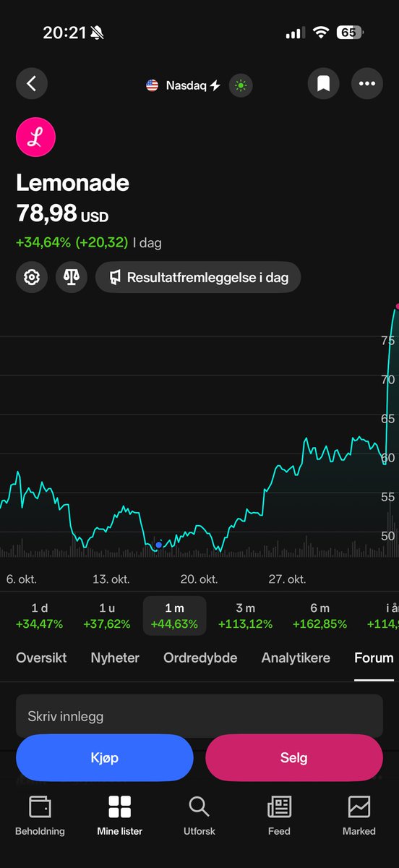Tap the 78,98 USD price text

pyautogui.click(x=62, y=214)
